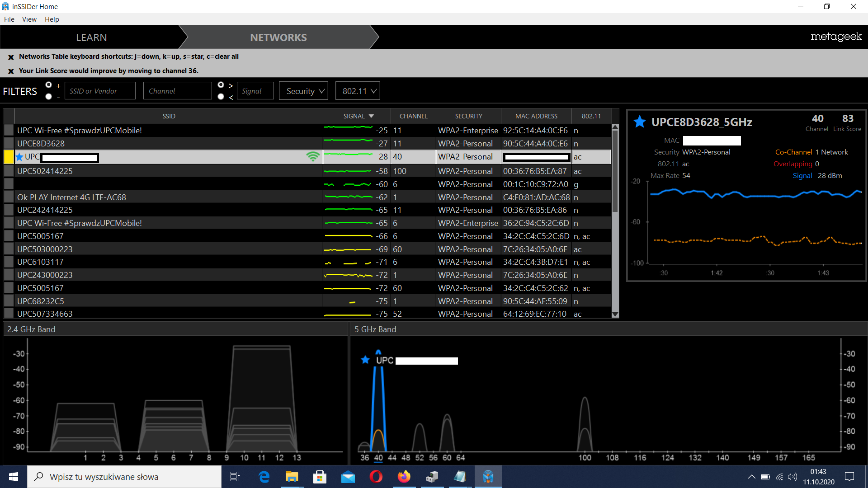Open the View menu
The image size is (868, 488).
[x=29, y=19]
